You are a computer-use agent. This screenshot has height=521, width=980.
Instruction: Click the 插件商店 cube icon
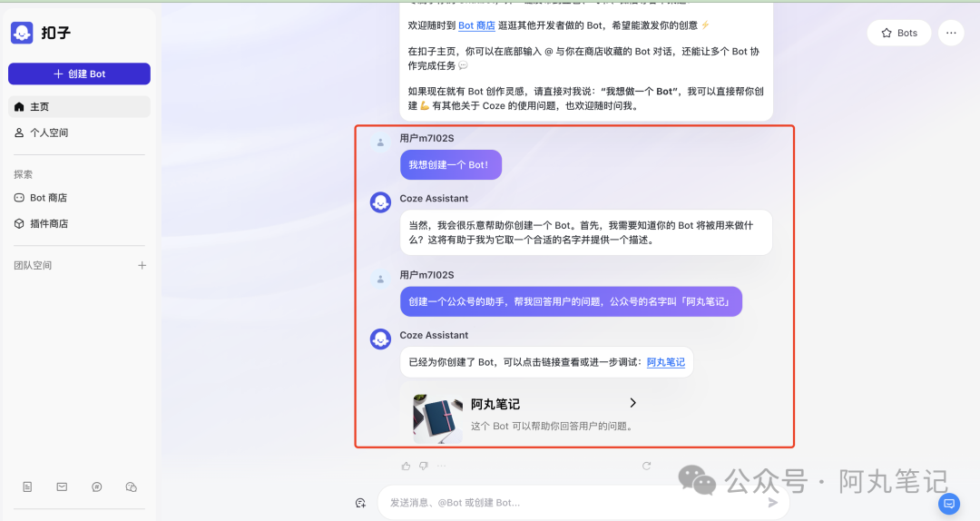[x=19, y=223]
